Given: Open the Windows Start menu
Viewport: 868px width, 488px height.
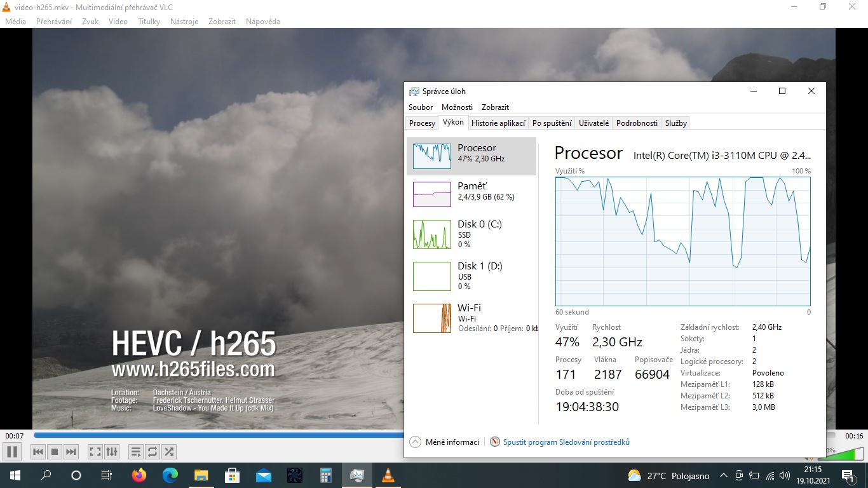Looking at the screenshot, I should coord(15,475).
